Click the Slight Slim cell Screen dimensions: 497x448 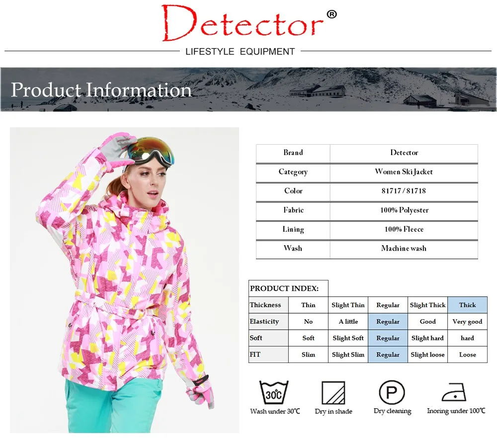348,355
